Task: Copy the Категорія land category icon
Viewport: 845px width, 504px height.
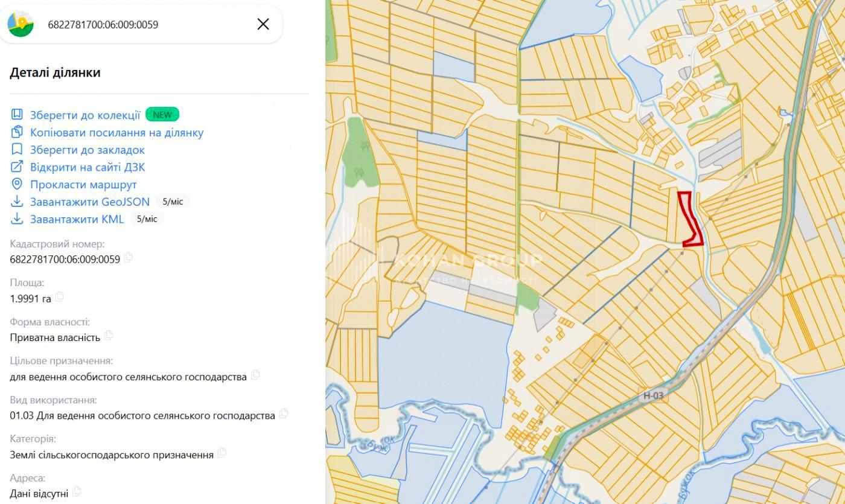Action: click(x=222, y=453)
